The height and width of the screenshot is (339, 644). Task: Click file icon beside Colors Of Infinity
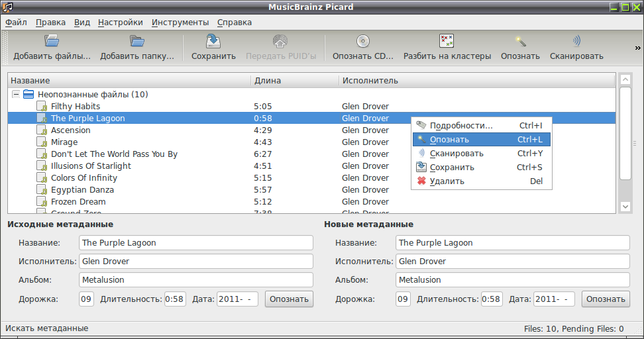[42, 177]
